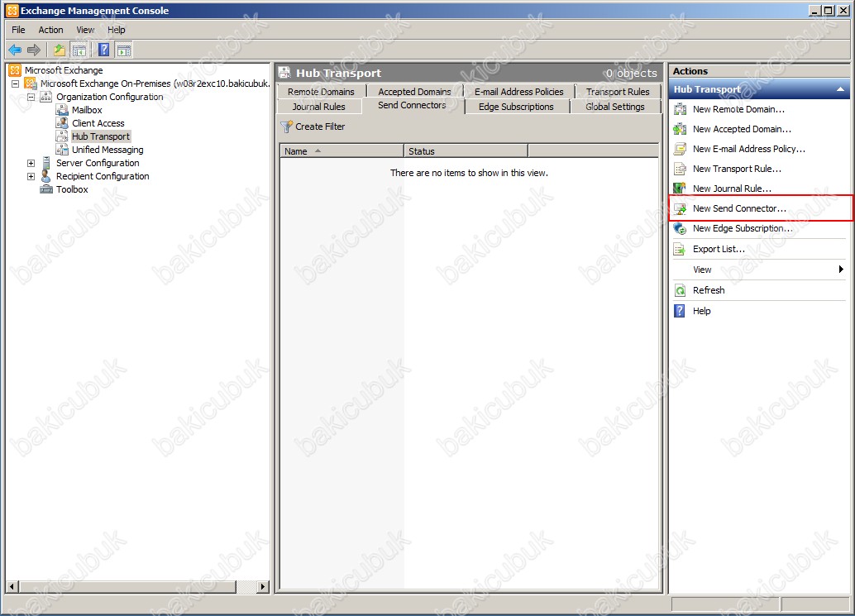Click the tree pane horizontal scrollbar thumb

click(127, 586)
